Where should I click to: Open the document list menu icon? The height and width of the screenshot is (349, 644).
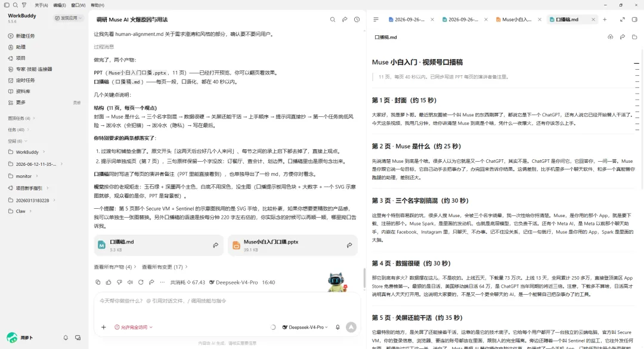(376, 19)
